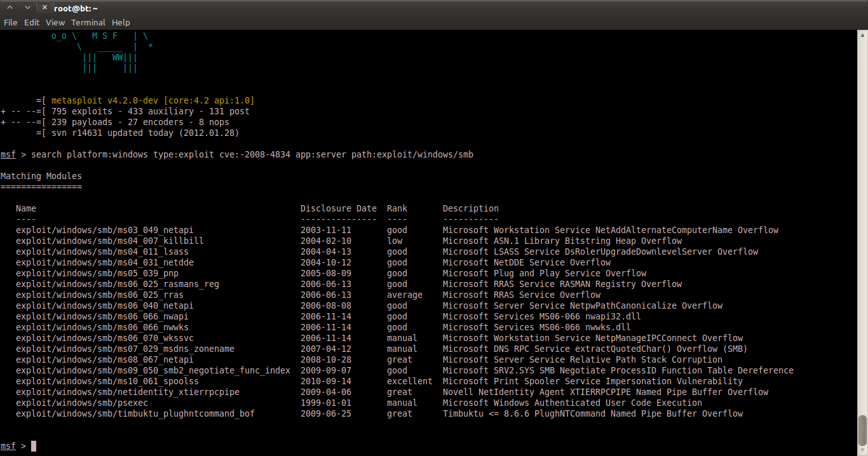This screenshot has width=868, height=456.
Task: Click the excellent rank value
Action: (410, 381)
